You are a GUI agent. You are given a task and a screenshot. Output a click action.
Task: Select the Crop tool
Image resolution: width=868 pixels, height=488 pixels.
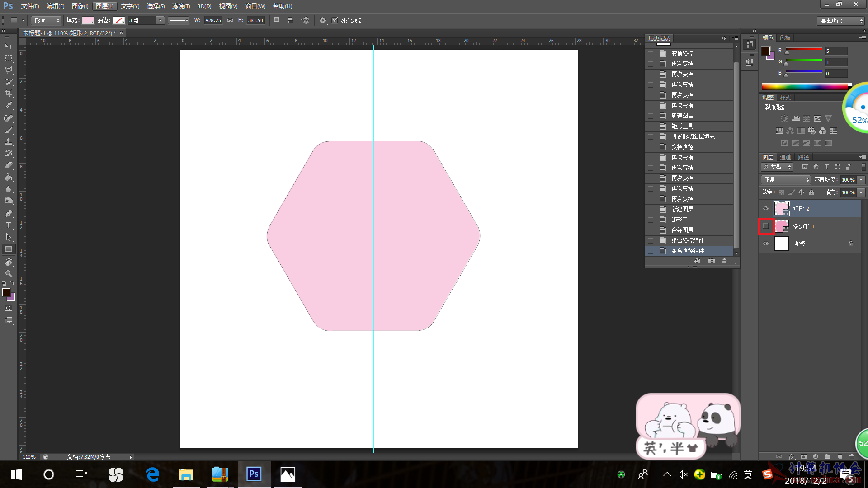9,94
